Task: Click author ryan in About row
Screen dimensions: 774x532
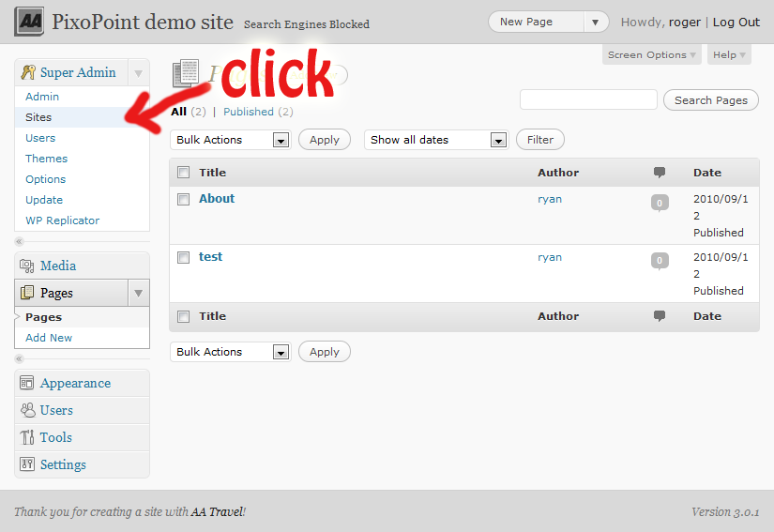Action: click(x=550, y=199)
